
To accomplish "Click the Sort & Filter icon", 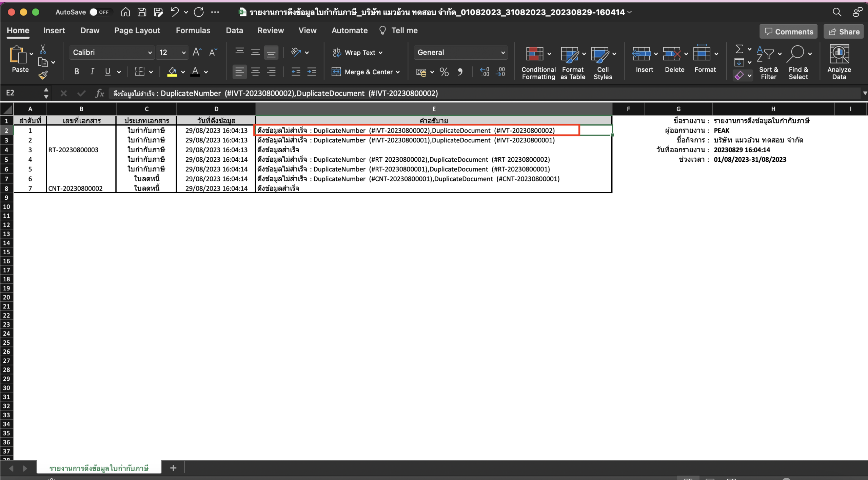I will pyautogui.click(x=765, y=54).
